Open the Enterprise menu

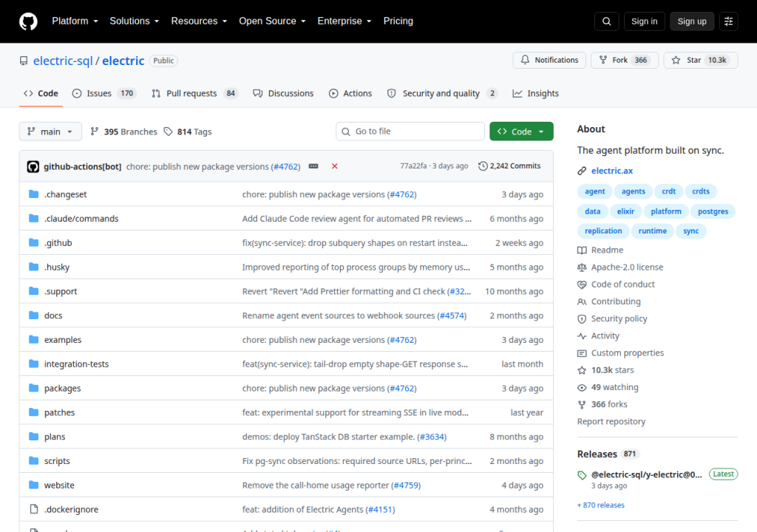pyautogui.click(x=344, y=21)
